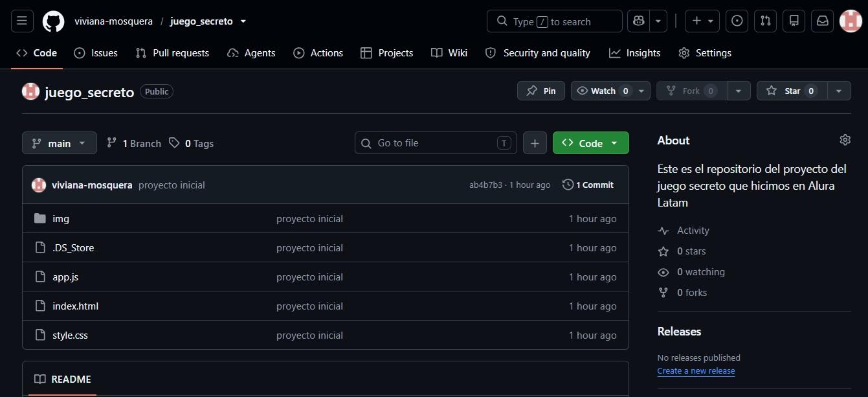The height and width of the screenshot is (397, 868).
Task: Open the issues icon in top bar
Action: (737, 21)
